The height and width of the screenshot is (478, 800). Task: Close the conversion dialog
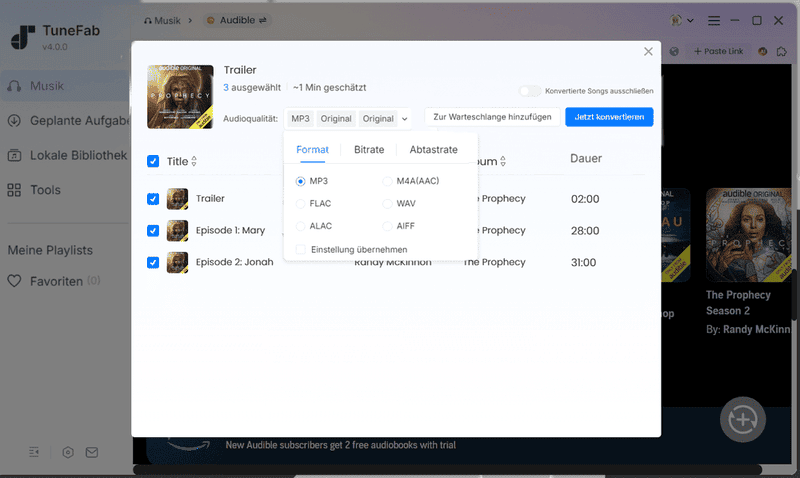click(x=648, y=52)
